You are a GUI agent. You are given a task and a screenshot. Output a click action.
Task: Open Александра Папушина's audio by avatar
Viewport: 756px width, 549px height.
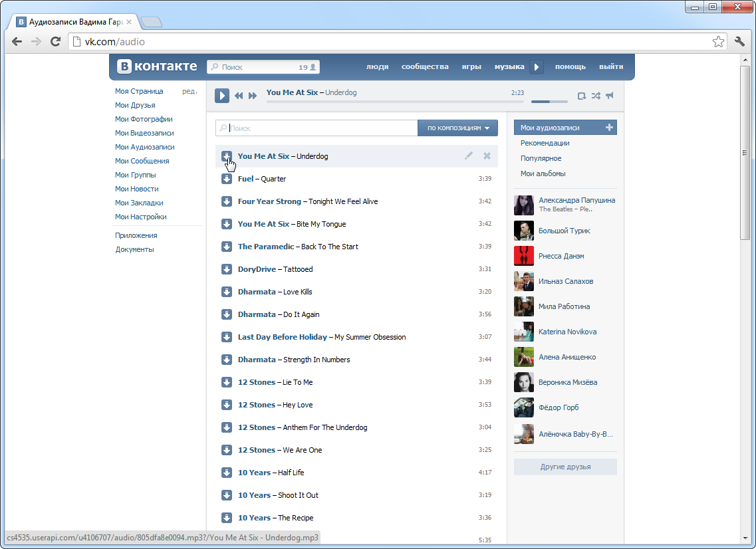[x=523, y=205]
